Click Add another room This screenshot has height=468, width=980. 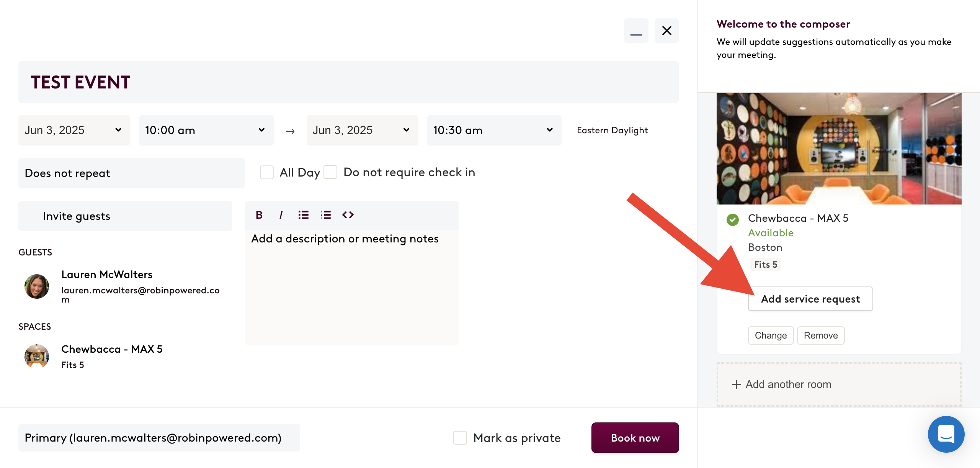pos(839,385)
